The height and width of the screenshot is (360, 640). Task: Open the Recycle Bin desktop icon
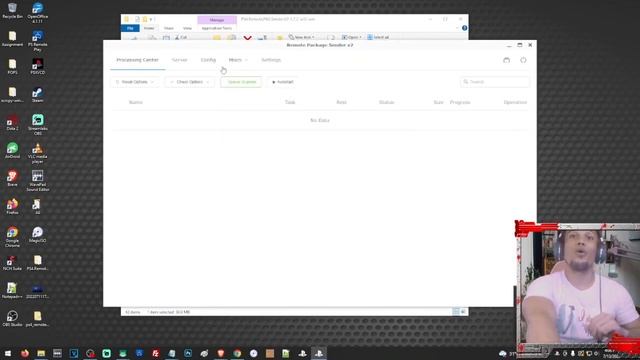click(12, 11)
